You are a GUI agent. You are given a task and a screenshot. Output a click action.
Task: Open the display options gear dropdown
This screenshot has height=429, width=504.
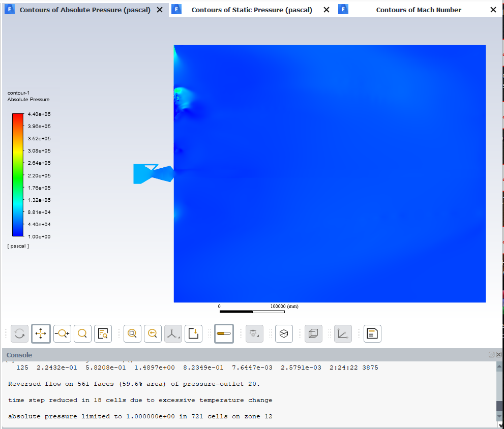[x=254, y=333]
